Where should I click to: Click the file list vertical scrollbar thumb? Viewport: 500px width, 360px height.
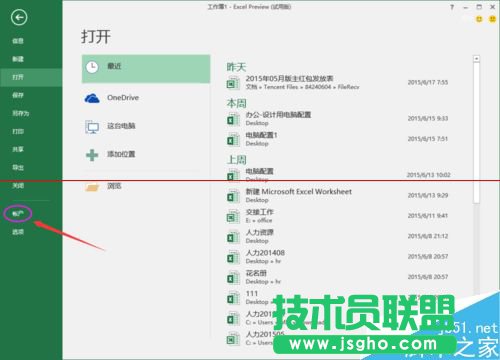tap(477, 132)
